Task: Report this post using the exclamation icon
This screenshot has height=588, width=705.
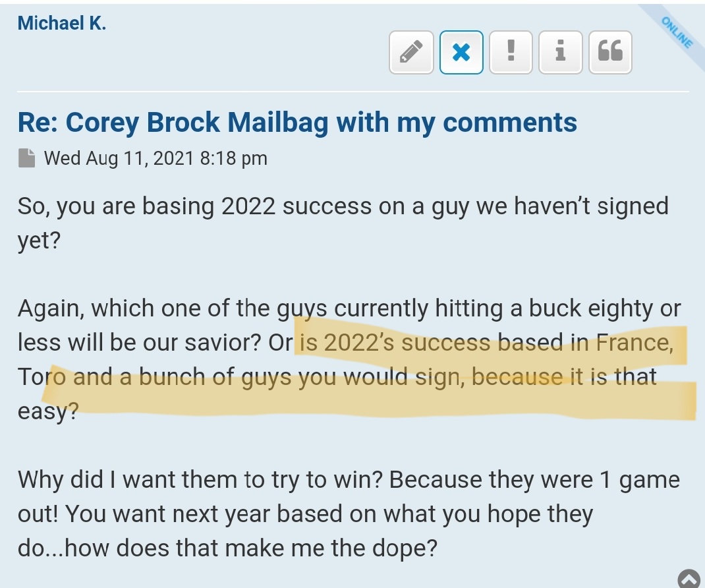Action: coord(511,51)
